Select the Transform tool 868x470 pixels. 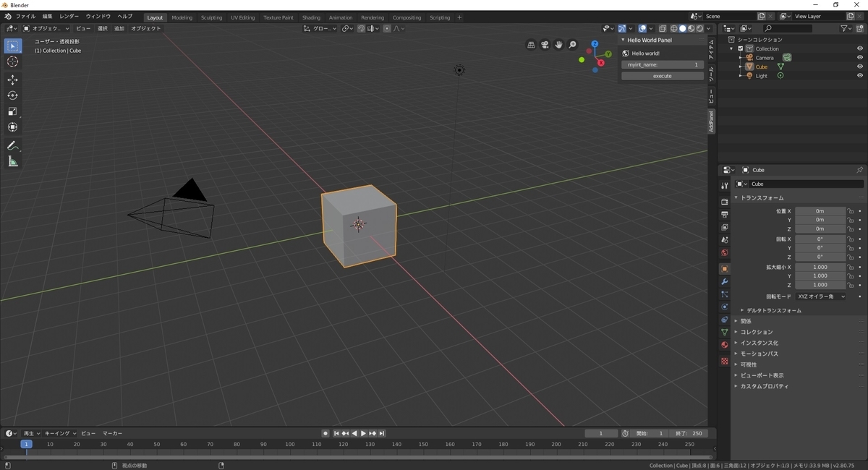pyautogui.click(x=12, y=127)
